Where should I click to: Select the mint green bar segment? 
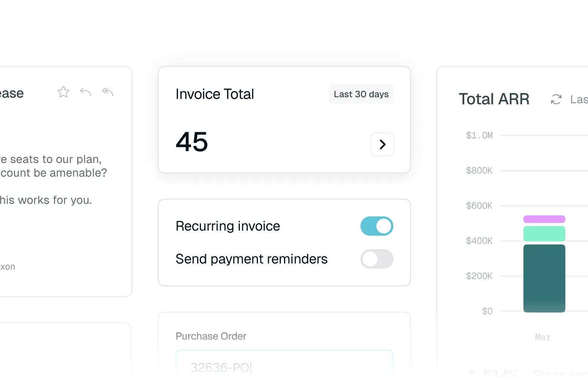pyautogui.click(x=544, y=234)
